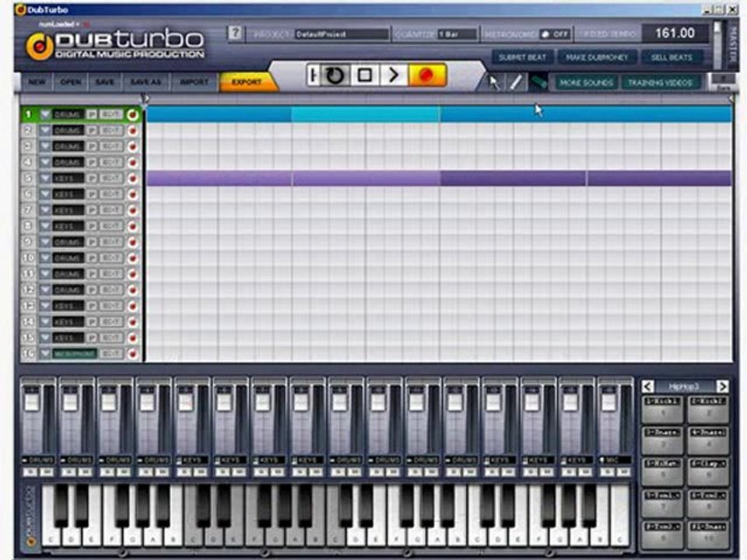The image size is (747, 560).
Task: Toggle mute on the MIC mixer channel
Action: (x=622, y=472)
